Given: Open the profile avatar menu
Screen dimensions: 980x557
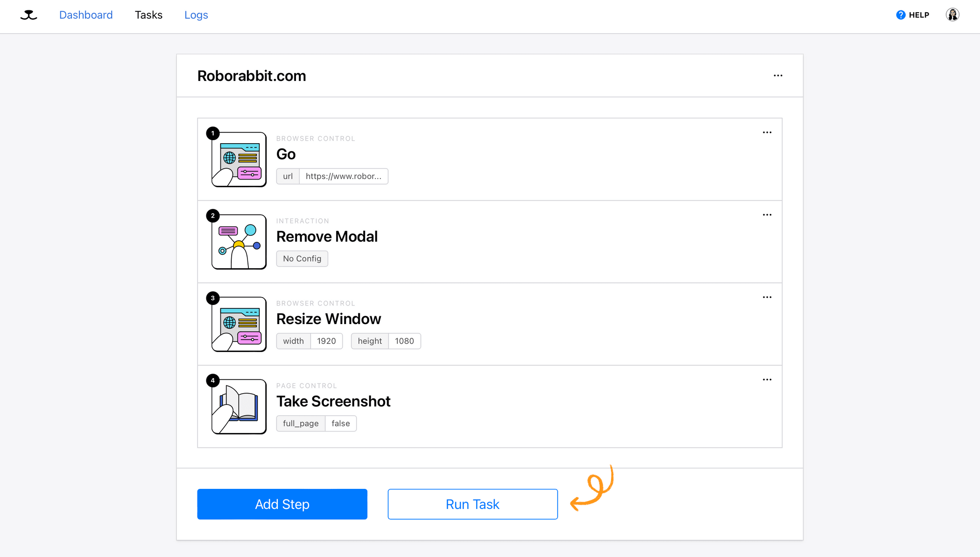Looking at the screenshot, I should pos(952,14).
